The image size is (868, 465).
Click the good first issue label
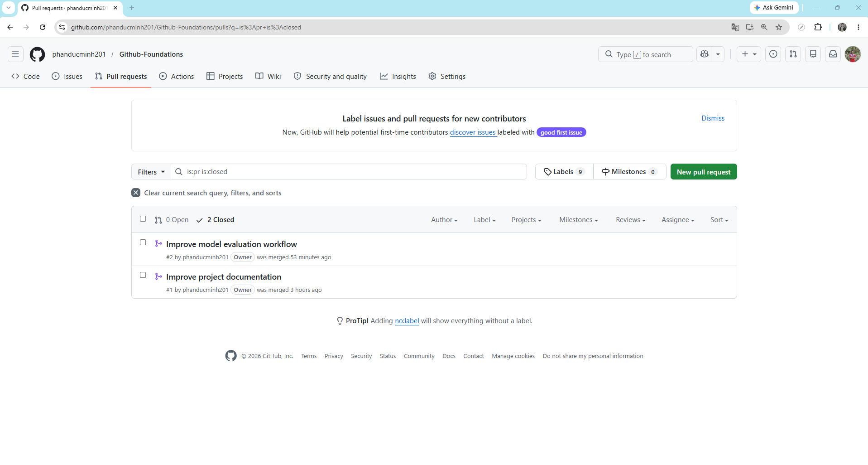tap(561, 132)
